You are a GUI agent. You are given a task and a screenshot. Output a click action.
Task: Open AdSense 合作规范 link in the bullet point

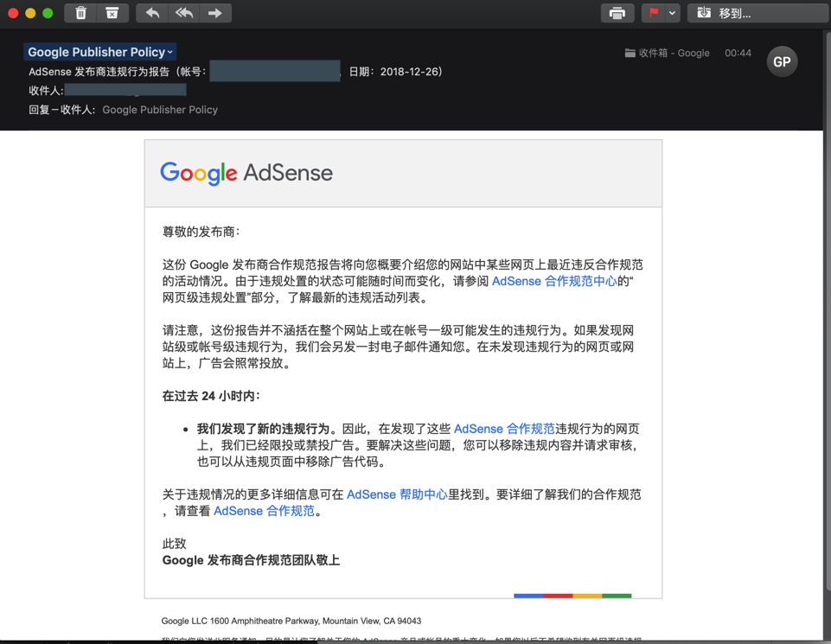pyautogui.click(x=504, y=429)
